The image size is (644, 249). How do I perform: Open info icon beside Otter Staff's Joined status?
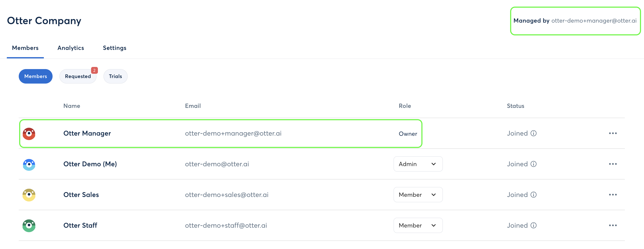point(534,226)
